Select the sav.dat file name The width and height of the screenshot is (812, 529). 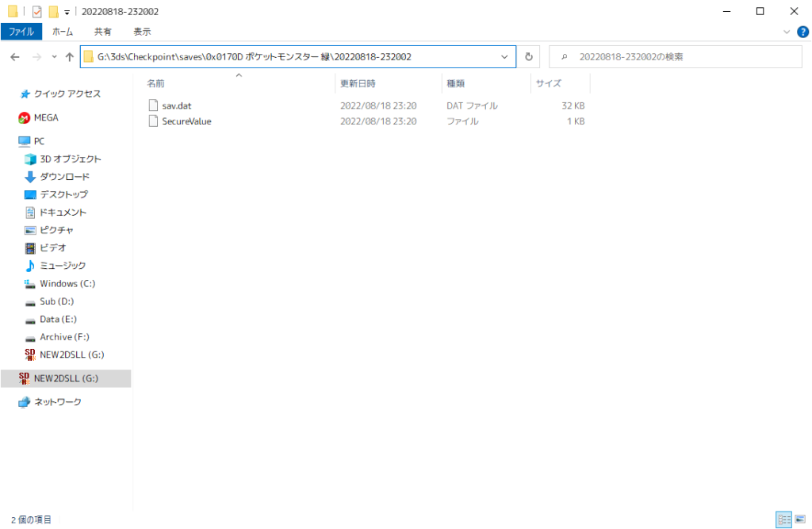click(177, 105)
